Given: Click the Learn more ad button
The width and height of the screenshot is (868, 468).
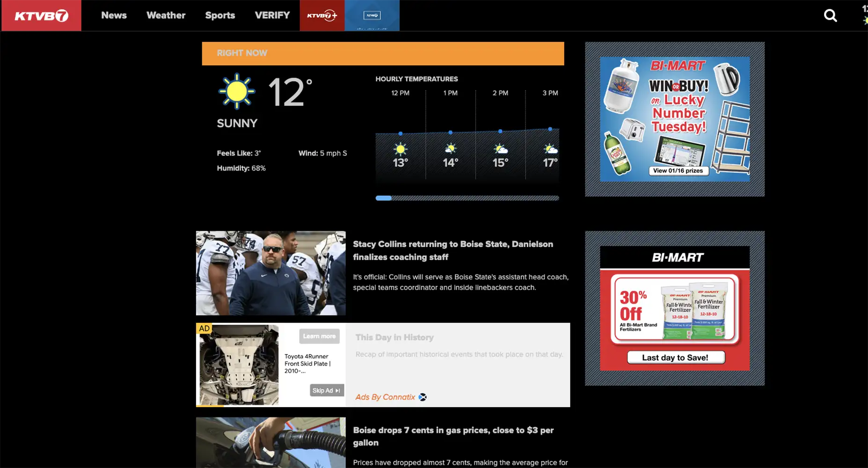Looking at the screenshot, I should click(319, 336).
